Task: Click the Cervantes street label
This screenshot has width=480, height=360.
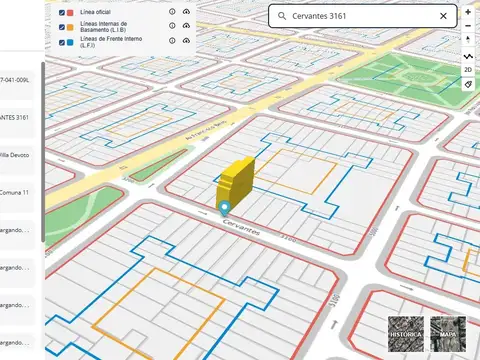Action: coord(241,227)
